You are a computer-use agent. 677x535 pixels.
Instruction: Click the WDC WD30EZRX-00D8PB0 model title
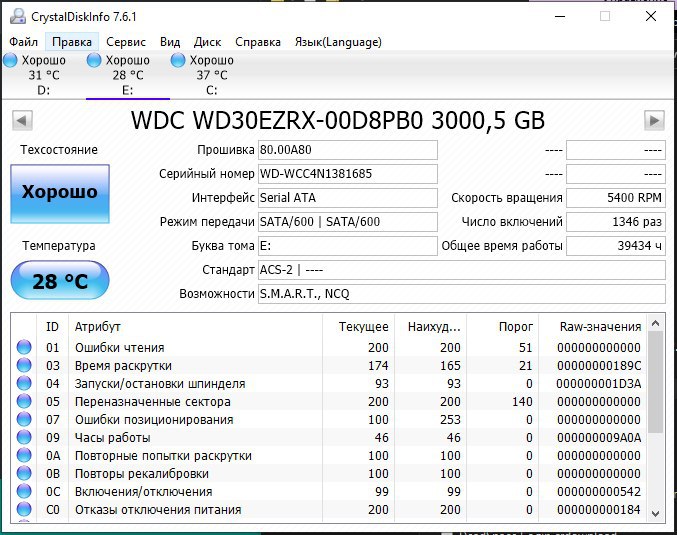click(x=338, y=120)
